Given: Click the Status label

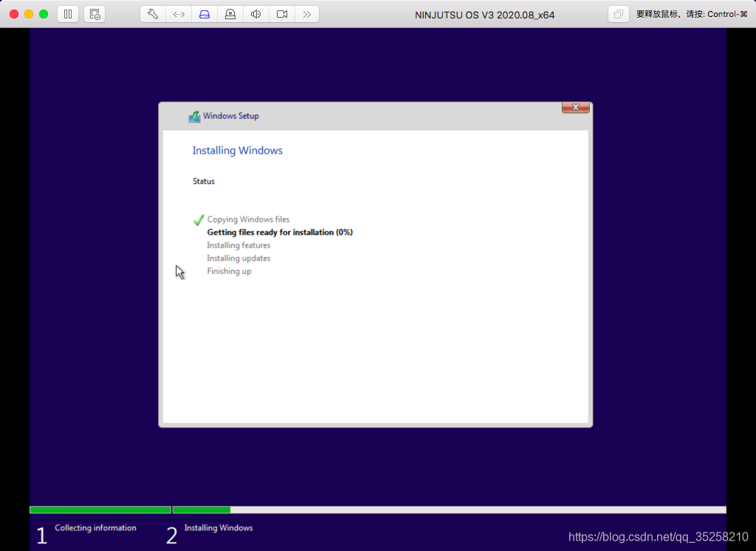Looking at the screenshot, I should 204,181.
